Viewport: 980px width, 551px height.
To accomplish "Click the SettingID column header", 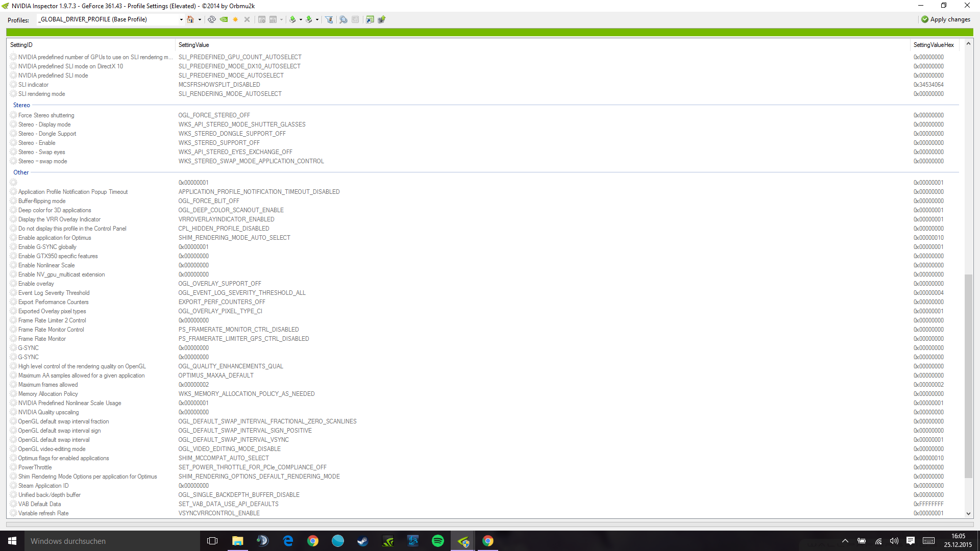I will pos(21,45).
